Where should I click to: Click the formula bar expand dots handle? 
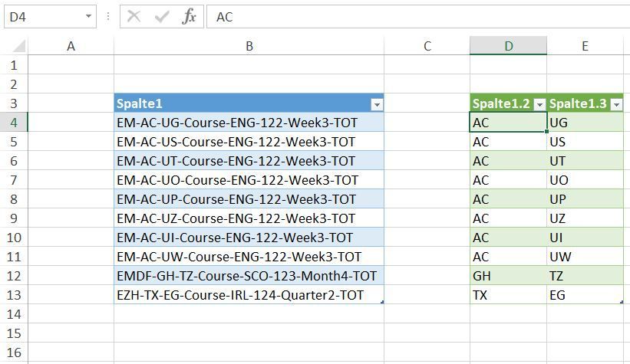point(108,16)
